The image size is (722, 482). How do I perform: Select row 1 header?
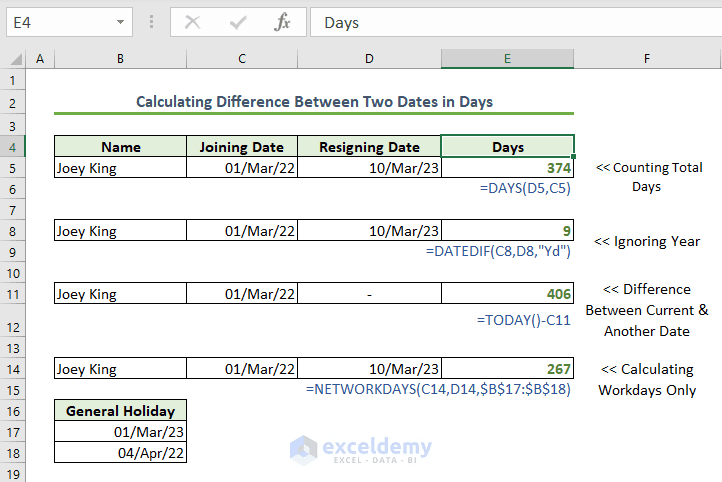pos(12,81)
